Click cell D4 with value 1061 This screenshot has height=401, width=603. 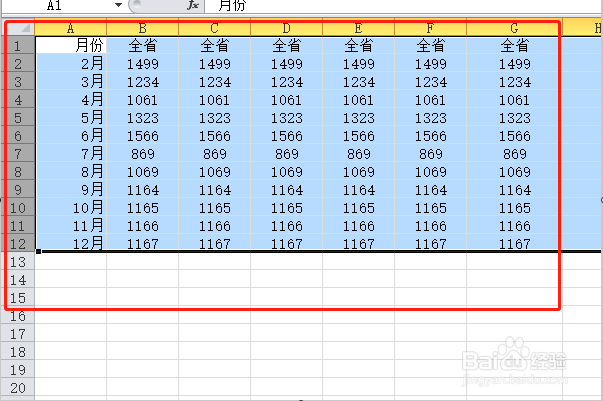pyautogui.click(x=287, y=100)
